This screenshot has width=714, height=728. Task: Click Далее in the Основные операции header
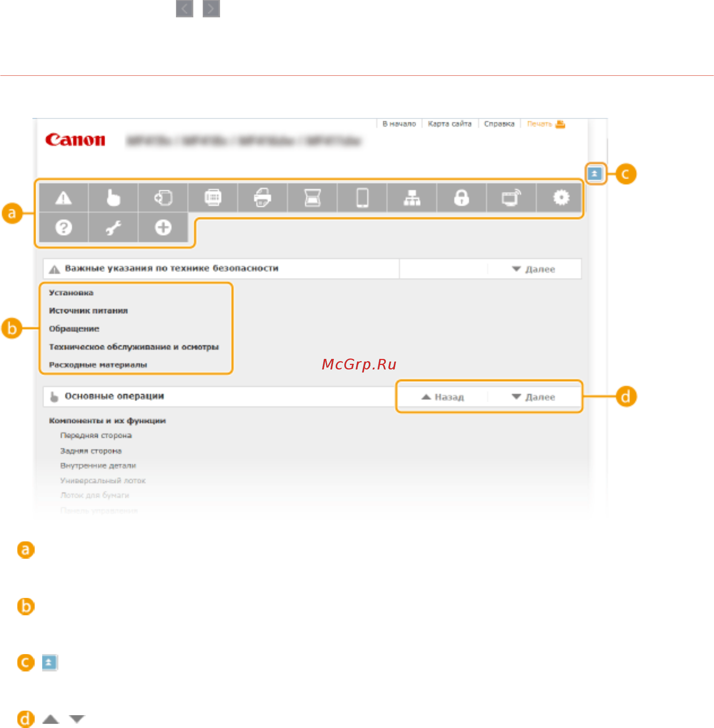click(x=534, y=397)
